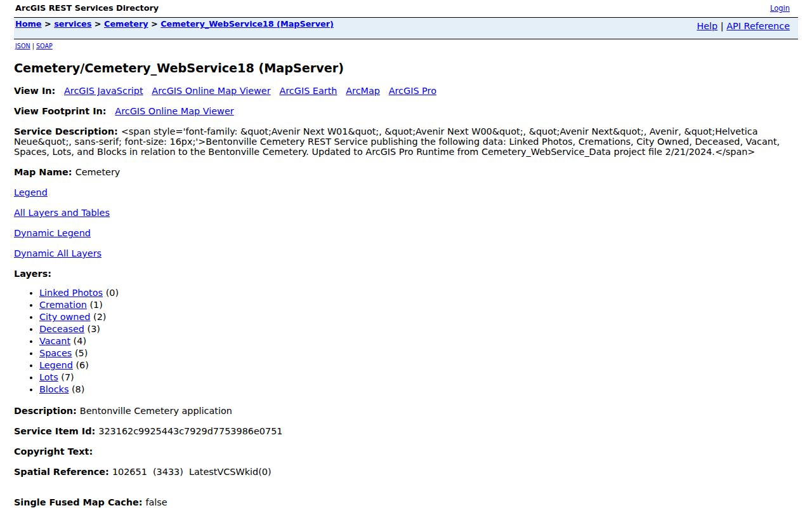The image size is (812, 508).
Task: View service as JSON
Action: point(23,46)
